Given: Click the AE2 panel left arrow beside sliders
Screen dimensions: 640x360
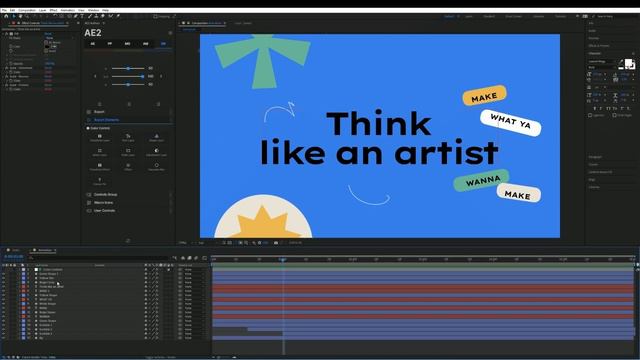Looking at the screenshot, I should 95,76.
